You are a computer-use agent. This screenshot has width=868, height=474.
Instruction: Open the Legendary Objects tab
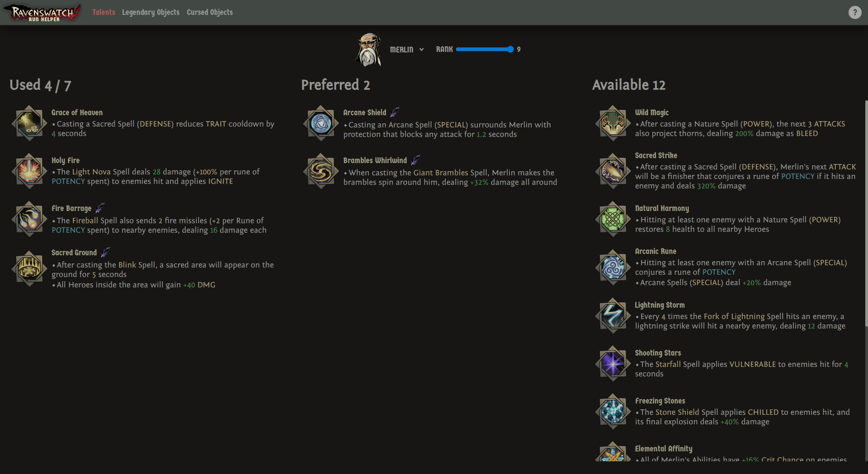pyautogui.click(x=151, y=12)
